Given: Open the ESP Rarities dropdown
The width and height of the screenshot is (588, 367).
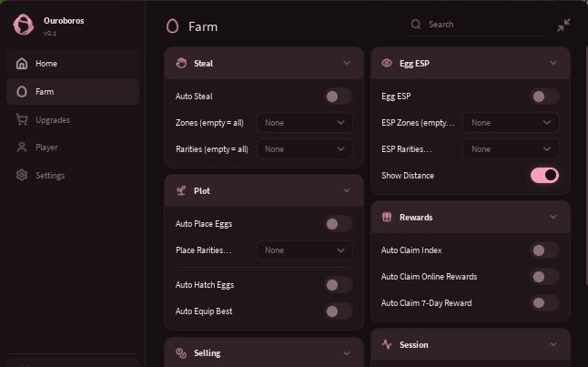Looking at the screenshot, I should (511, 149).
